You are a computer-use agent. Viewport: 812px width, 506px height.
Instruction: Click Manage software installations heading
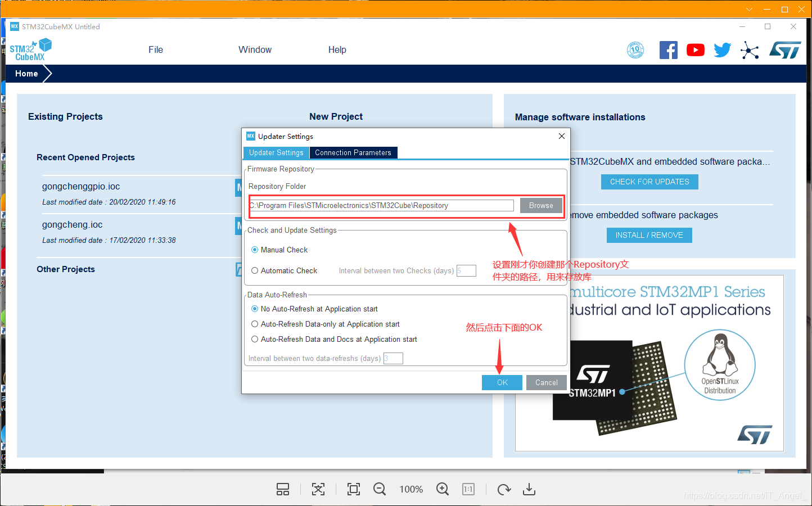pyautogui.click(x=580, y=117)
